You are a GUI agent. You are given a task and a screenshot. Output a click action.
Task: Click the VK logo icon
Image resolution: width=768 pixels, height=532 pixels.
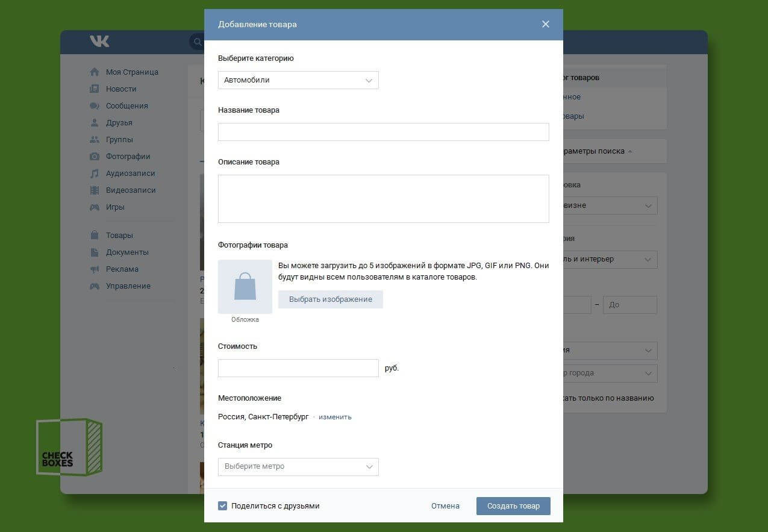(x=99, y=41)
